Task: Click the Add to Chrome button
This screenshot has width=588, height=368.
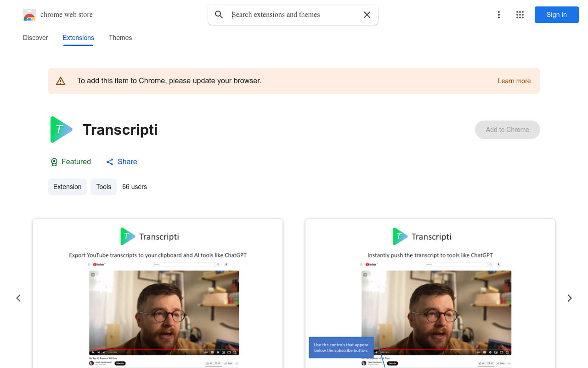Action: 508,130
